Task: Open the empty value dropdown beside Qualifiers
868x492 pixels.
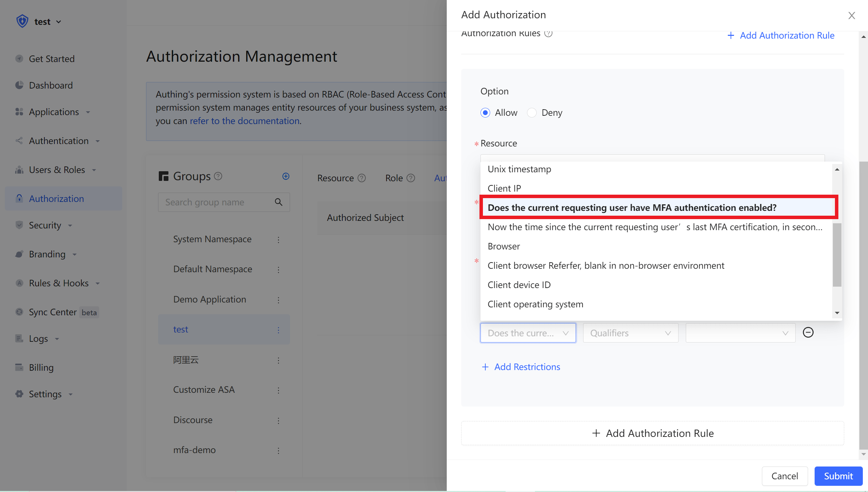Action: click(x=740, y=333)
